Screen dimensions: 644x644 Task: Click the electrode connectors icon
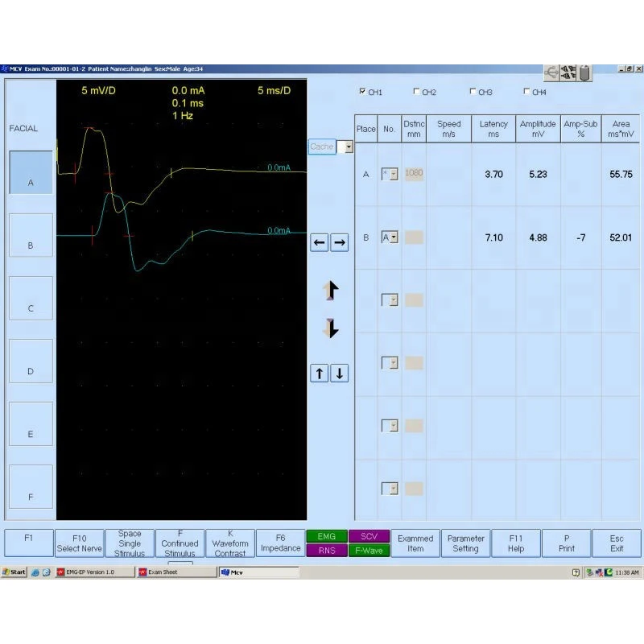click(x=568, y=72)
